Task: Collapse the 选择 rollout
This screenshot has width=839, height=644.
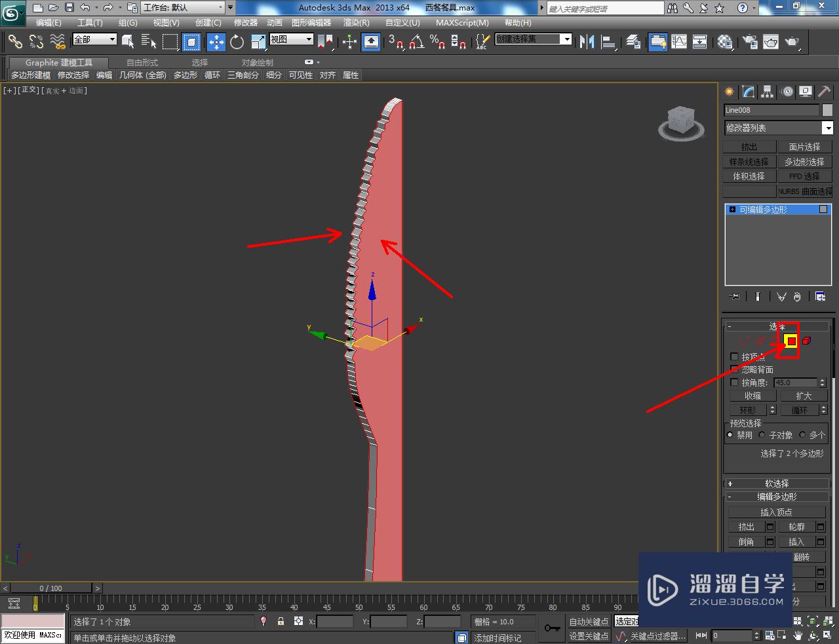Action: [777, 326]
